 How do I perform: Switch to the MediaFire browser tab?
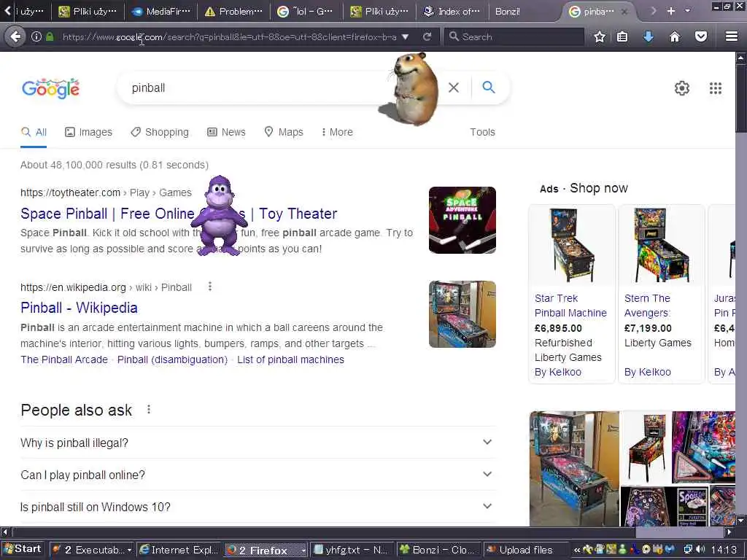pos(161,12)
